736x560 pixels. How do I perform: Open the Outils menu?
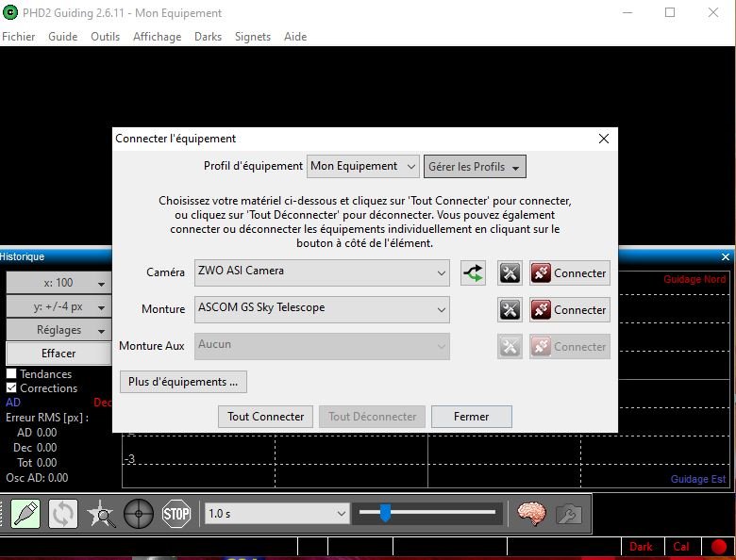click(105, 37)
